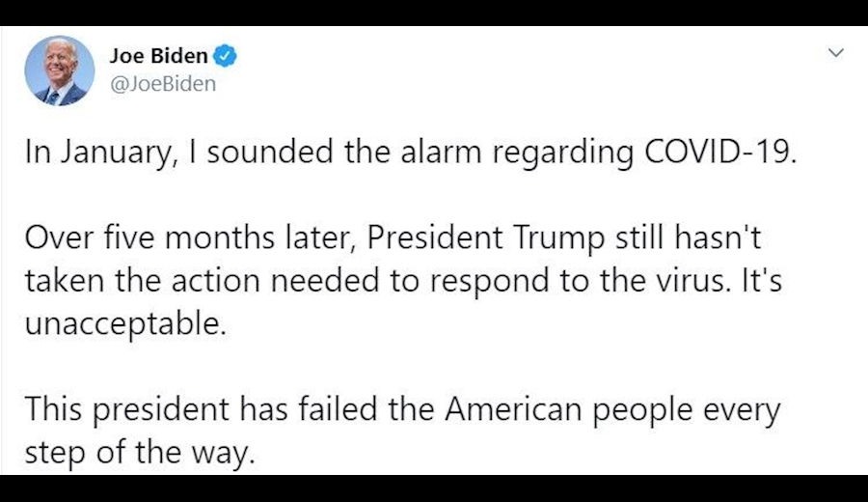The width and height of the screenshot is (868, 502).
Task: Click Joe Biden's profile avatar photo
Action: point(59,70)
